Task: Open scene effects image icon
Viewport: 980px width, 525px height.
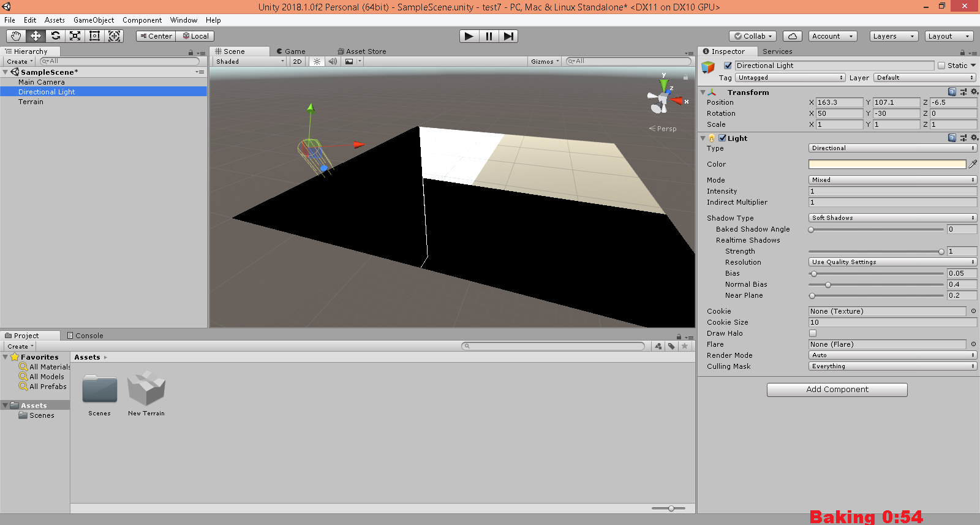Action: click(x=349, y=61)
